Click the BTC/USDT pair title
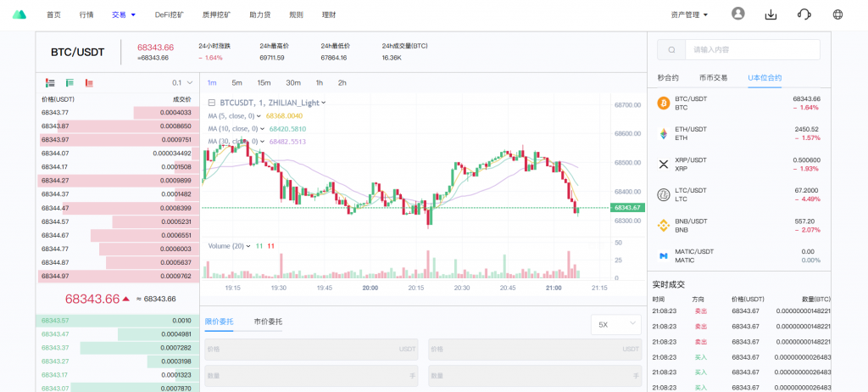868x392 pixels. [77, 52]
